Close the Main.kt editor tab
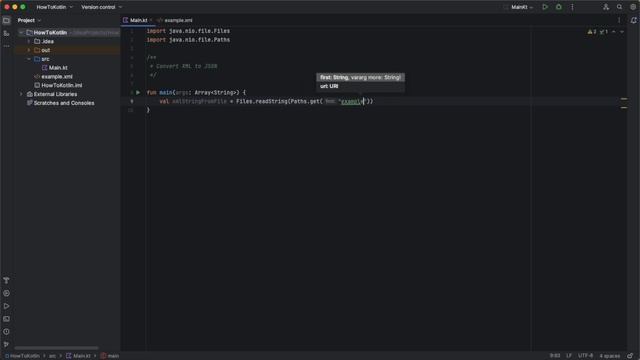Screen dimensions: 640x360 pyautogui.click(x=151, y=20)
